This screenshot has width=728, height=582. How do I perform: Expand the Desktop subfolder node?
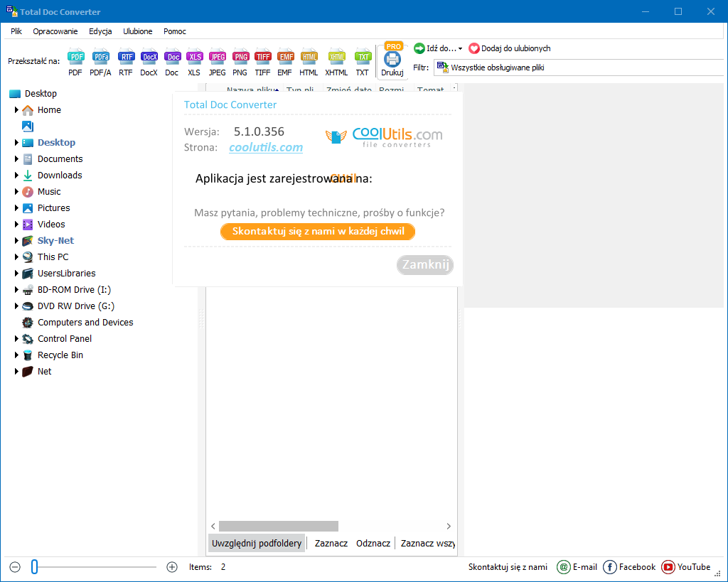click(17, 143)
